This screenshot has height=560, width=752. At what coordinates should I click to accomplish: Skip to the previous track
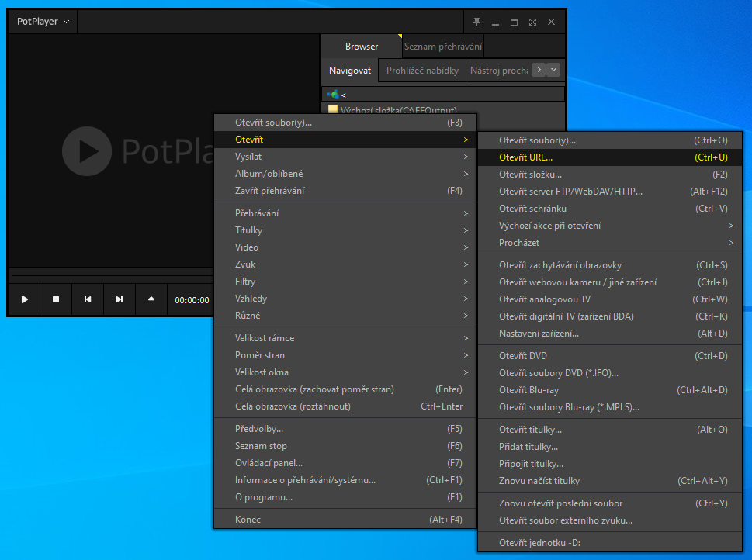pyautogui.click(x=88, y=299)
